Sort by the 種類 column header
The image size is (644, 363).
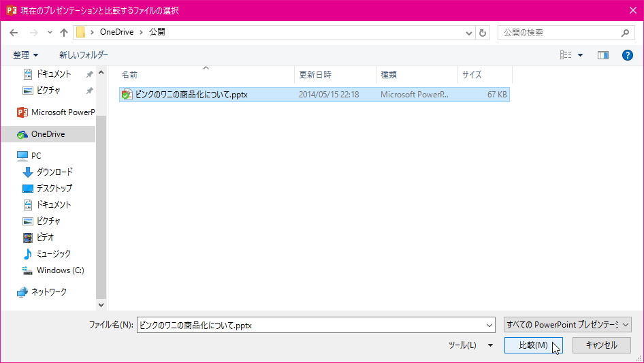[x=417, y=75]
